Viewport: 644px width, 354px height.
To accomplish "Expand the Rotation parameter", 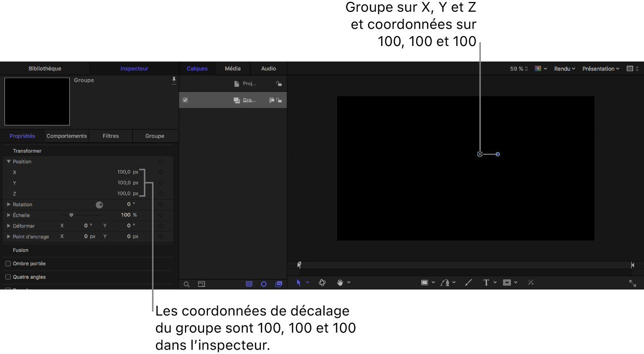I will 8,204.
